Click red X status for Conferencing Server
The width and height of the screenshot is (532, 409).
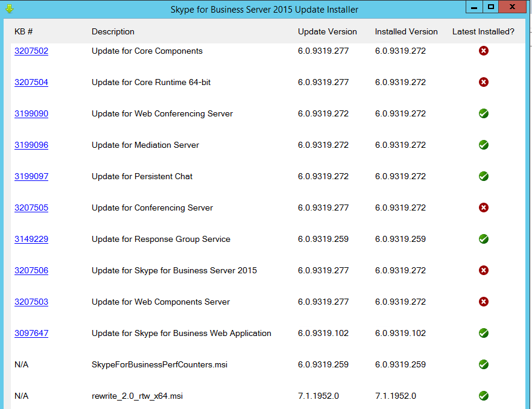click(483, 208)
